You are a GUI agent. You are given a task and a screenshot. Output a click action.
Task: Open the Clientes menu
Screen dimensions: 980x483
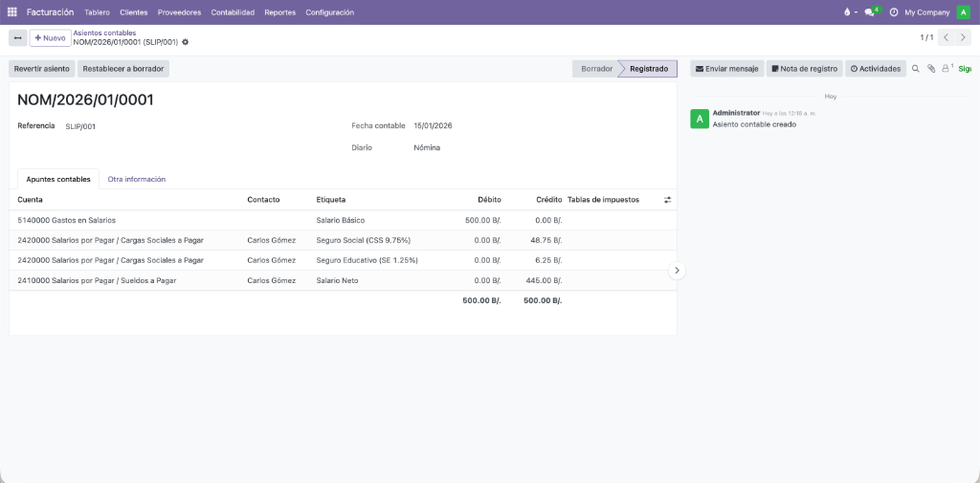point(134,12)
